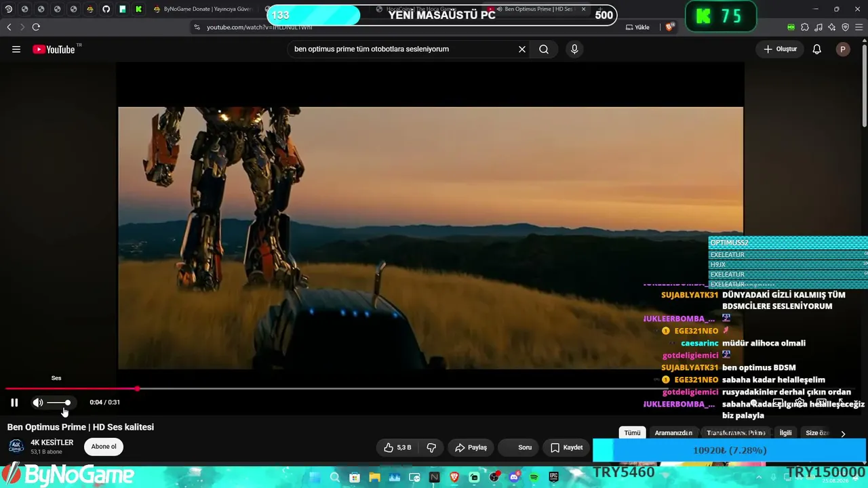Click the Soru button

519,447
